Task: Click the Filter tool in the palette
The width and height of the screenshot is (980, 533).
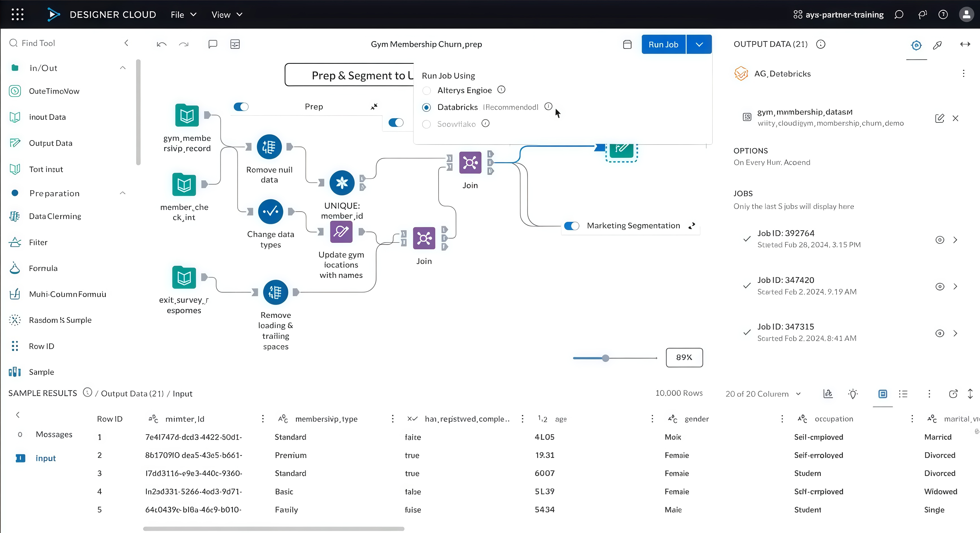Action: click(x=38, y=242)
